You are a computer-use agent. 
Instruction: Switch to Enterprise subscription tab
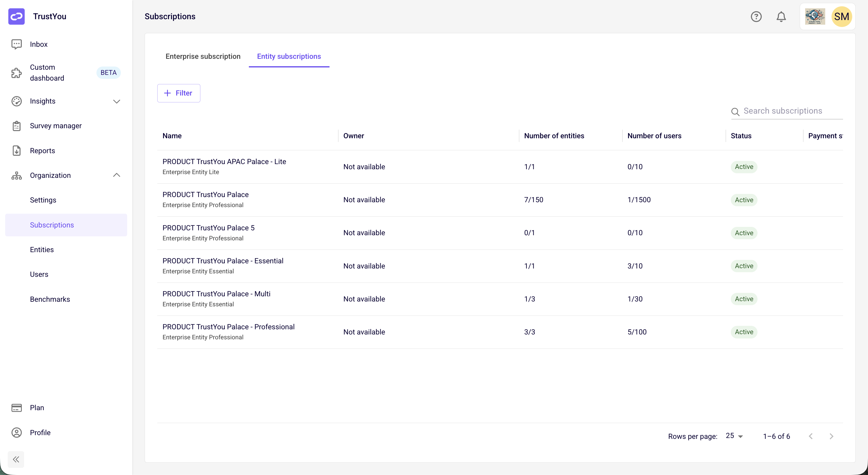click(x=203, y=56)
